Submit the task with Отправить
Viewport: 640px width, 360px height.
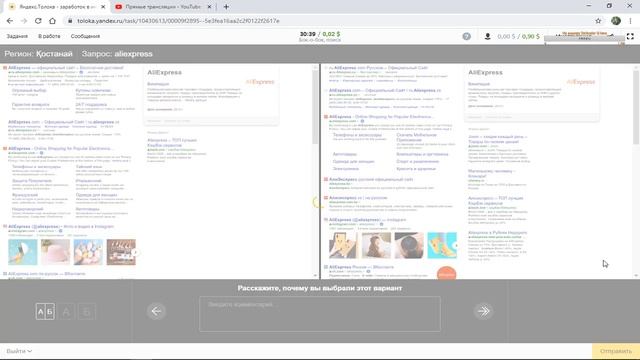click(616, 351)
